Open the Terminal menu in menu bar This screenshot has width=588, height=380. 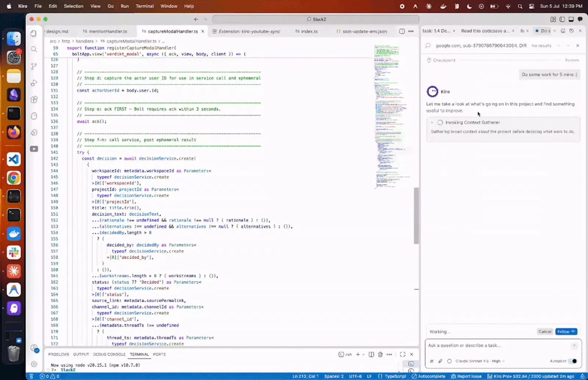(145, 6)
